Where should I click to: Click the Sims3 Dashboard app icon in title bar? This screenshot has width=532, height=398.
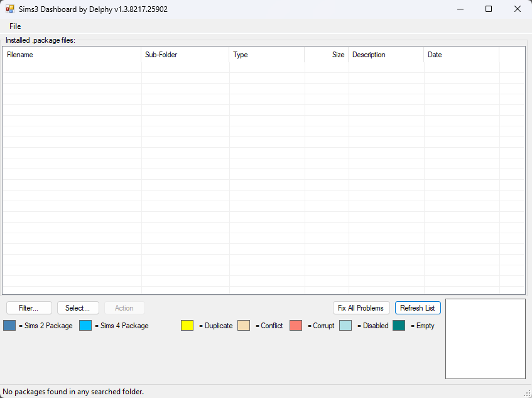10,9
